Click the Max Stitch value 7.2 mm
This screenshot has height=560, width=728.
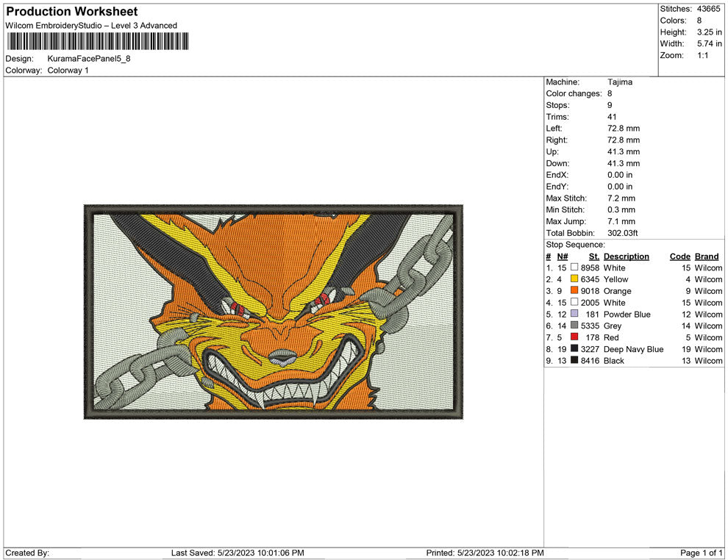pyautogui.click(x=621, y=198)
